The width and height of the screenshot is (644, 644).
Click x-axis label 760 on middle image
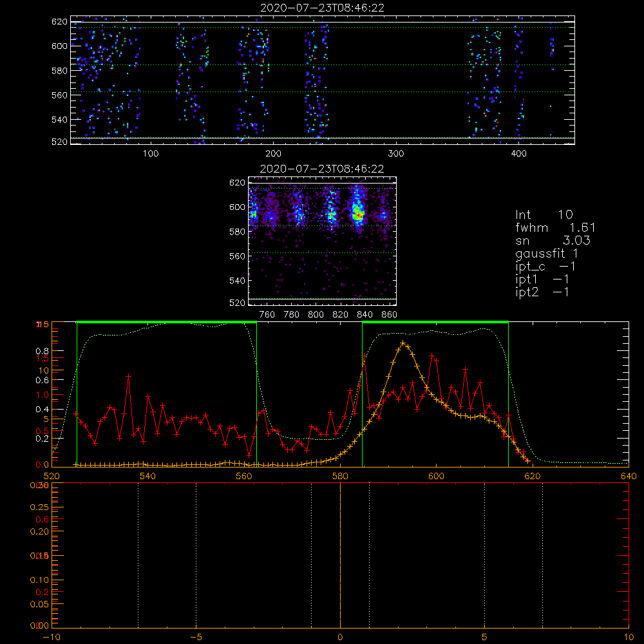click(x=267, y=315)
